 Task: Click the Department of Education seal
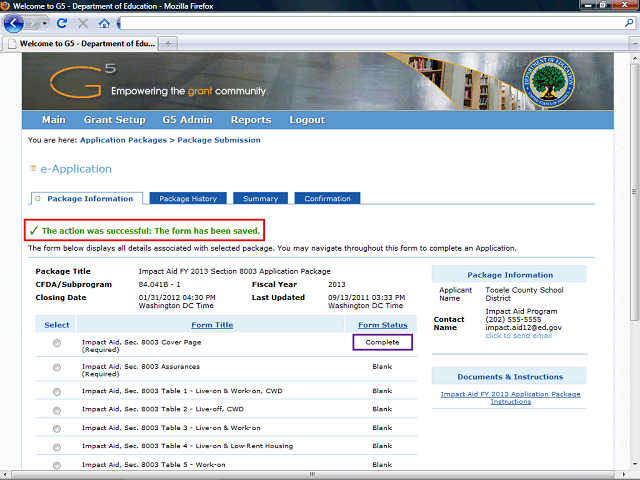[x=549, y=81]
